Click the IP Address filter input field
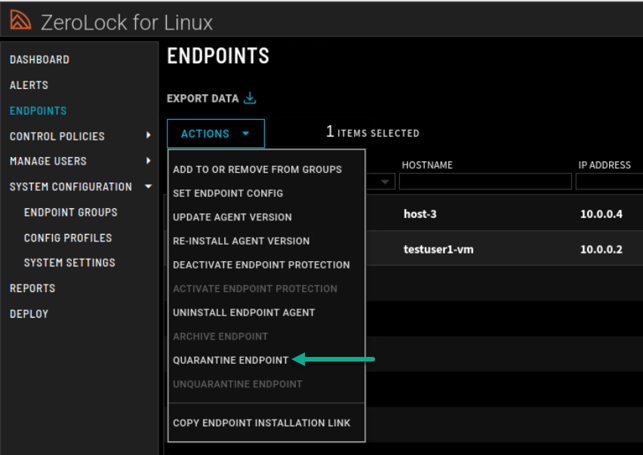The image size is (643, 455). click(x=609, y=182)
